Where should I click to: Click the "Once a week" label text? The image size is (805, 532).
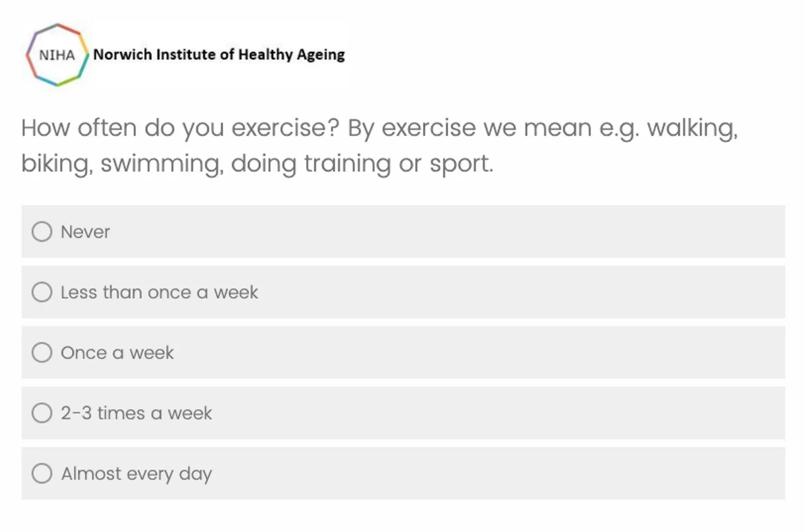pos(118,353)
